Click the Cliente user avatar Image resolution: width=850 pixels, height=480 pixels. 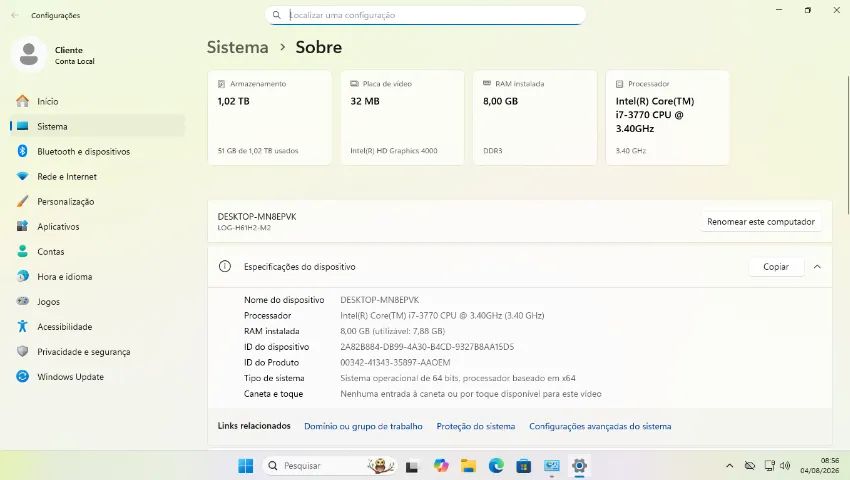tap(29, 54)
